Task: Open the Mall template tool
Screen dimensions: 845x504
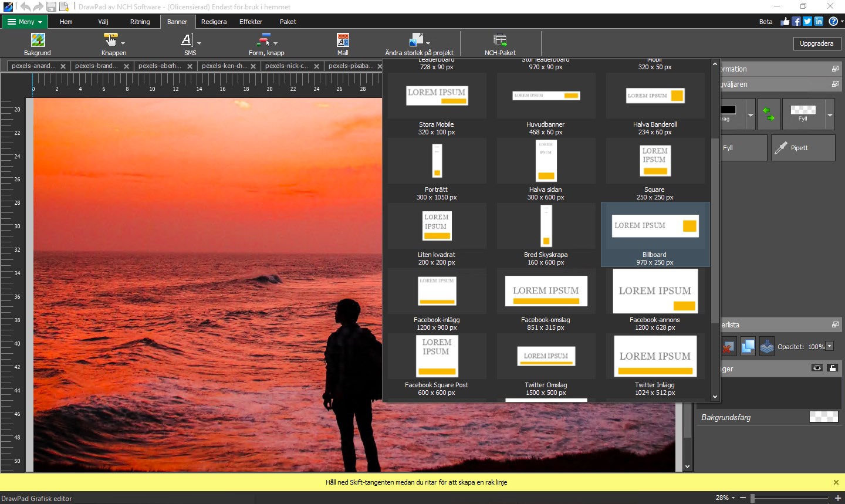Action: click(343, 40)
